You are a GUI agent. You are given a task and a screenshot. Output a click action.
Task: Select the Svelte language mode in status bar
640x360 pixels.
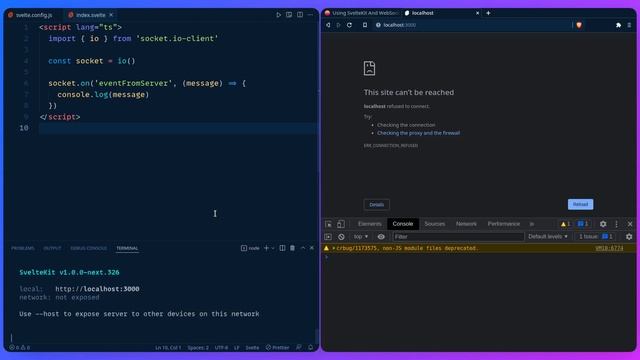click(252, 348)
